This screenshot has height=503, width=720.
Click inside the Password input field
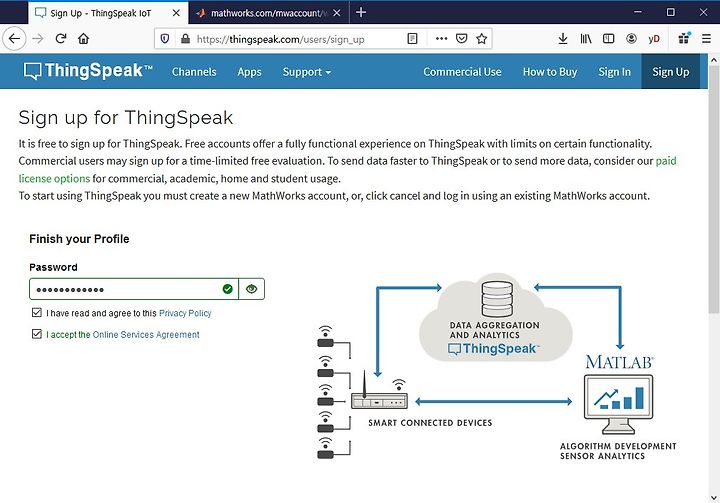coord(134,289)
